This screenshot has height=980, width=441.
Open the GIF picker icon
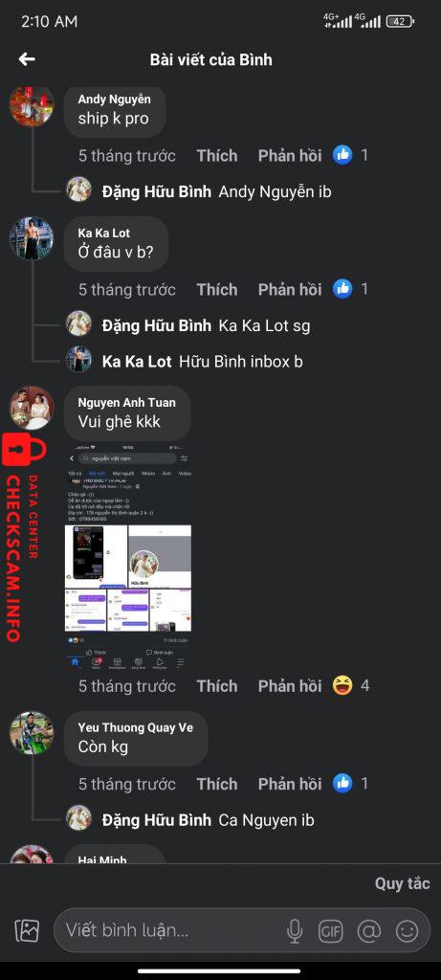point(331,931)
